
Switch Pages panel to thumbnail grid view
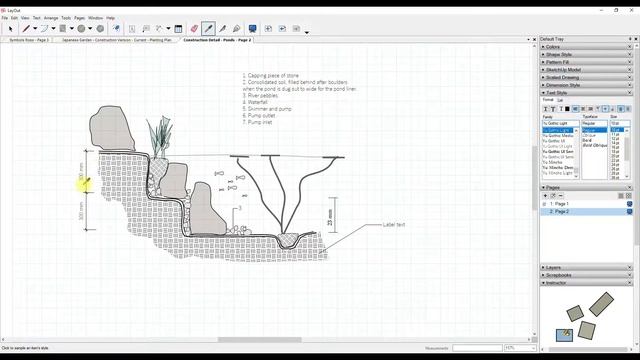(629, 196)
